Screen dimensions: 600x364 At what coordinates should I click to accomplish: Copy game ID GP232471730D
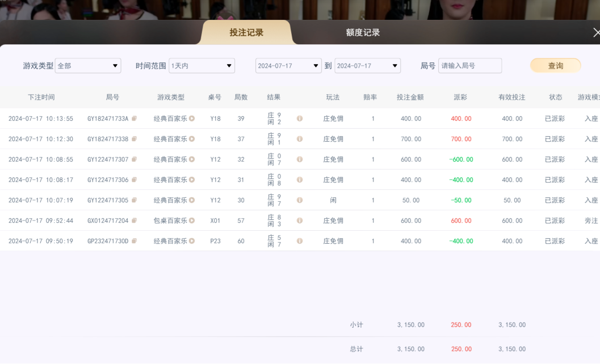(x=135, y=240)
